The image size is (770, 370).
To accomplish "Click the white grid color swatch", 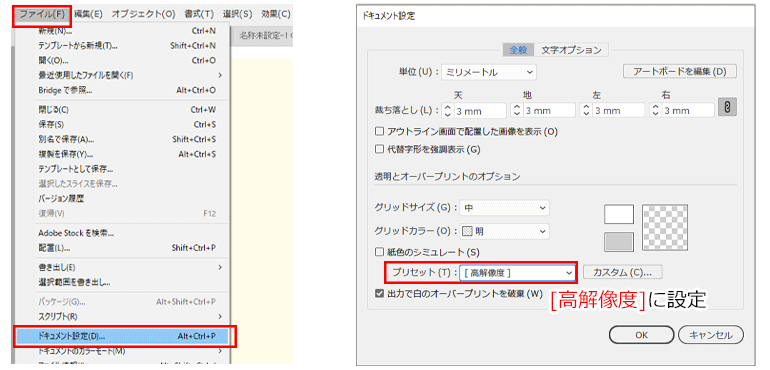I will pyautogui.click(x=619, y=214).
